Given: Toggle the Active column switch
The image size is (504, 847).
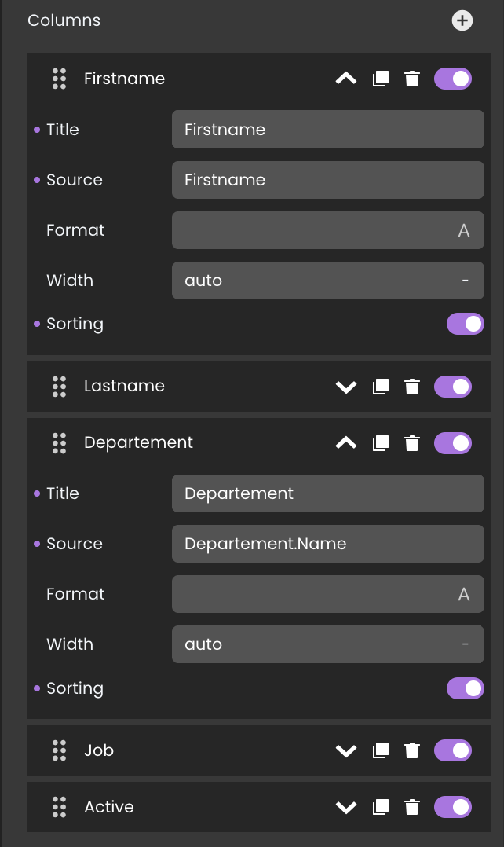Looking at the screenshot, I should coord(452,807).
